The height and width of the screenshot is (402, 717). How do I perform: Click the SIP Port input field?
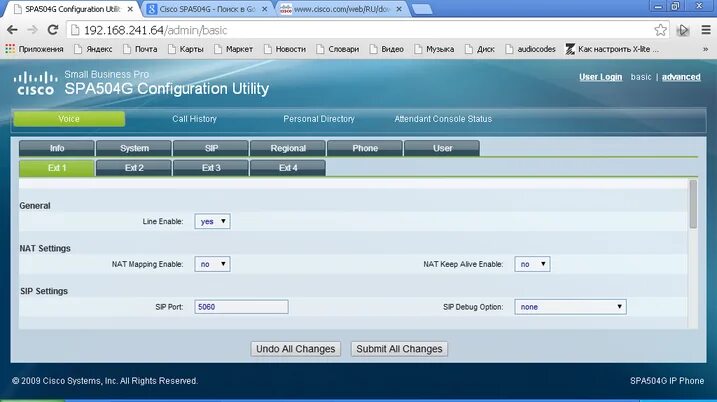pyautogui.click(x=241, y=307)
